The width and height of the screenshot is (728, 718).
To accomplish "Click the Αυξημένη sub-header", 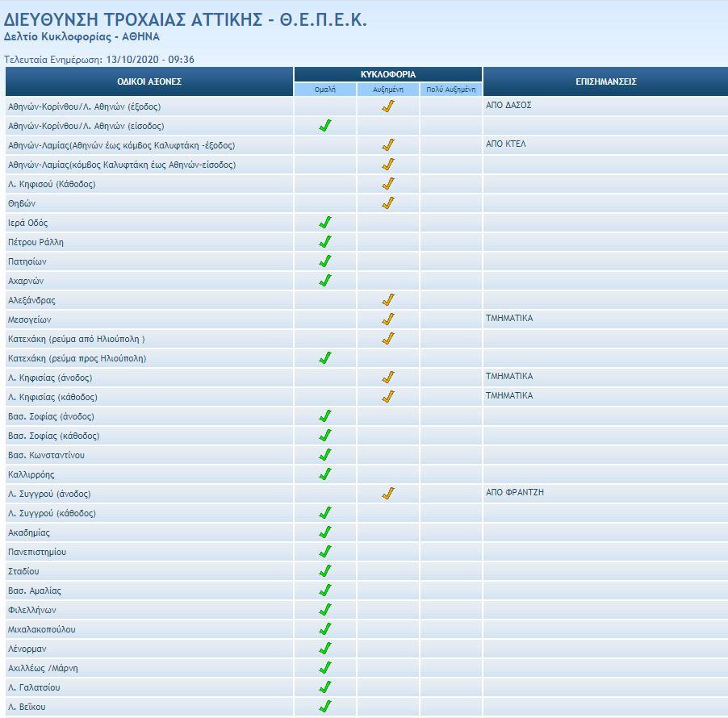I will [388, 90].
